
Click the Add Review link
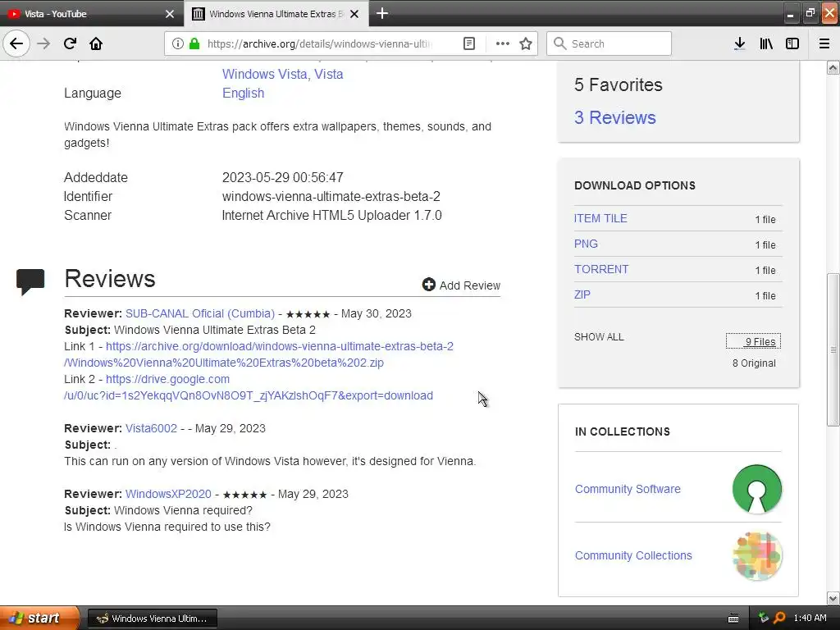469,285
